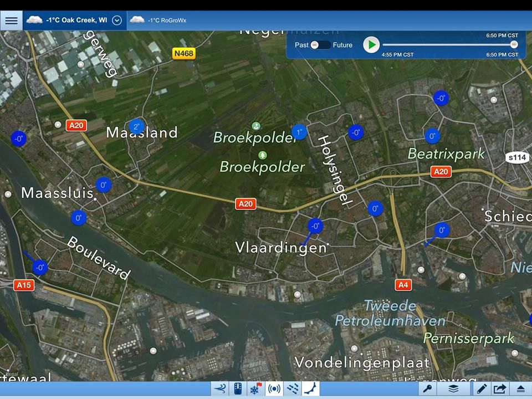Open the map layers stack
Image resolution: width=532 pixels, height=399 pixels.
(x=453, y=389)
